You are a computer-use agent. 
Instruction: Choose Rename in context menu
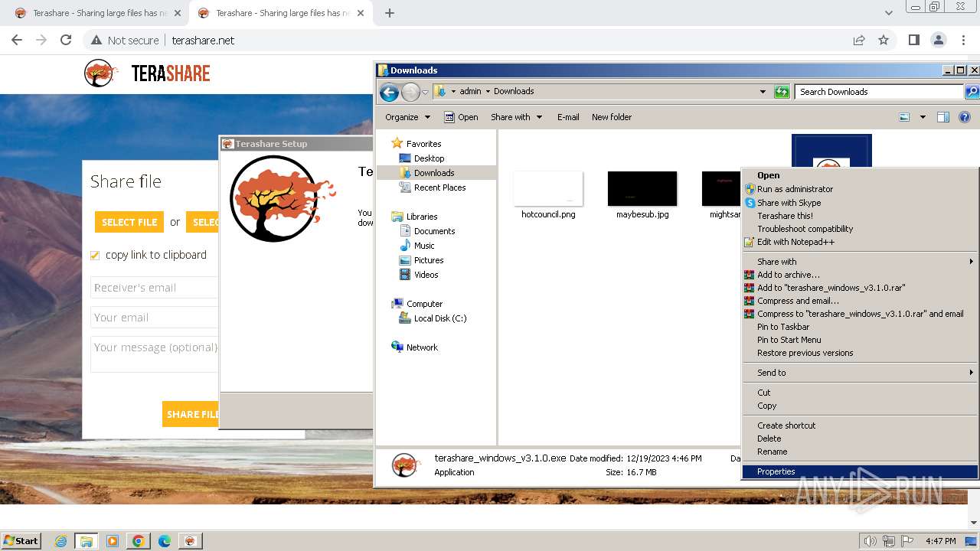tap(861, 452)
